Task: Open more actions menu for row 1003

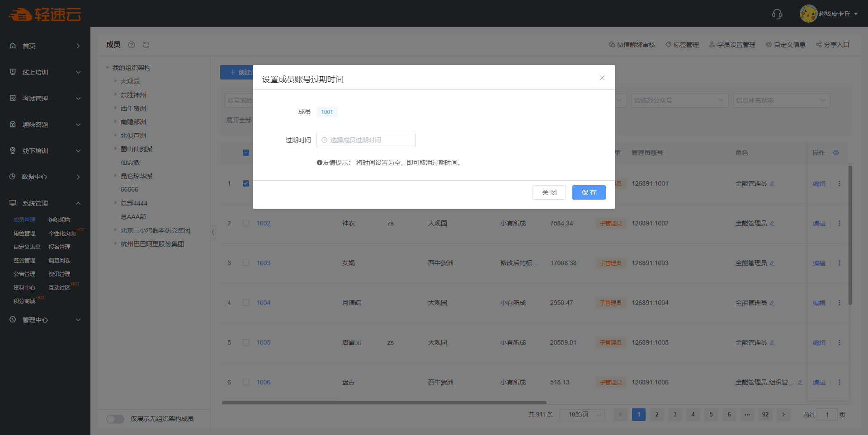Action: click(x=840, y=263)
